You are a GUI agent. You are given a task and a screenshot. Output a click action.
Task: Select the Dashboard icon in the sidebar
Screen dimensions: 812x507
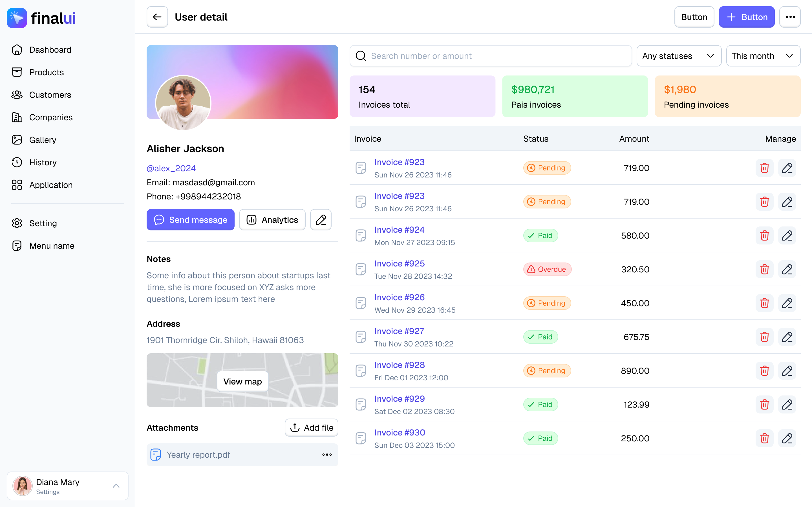click(x=17, y=49)
